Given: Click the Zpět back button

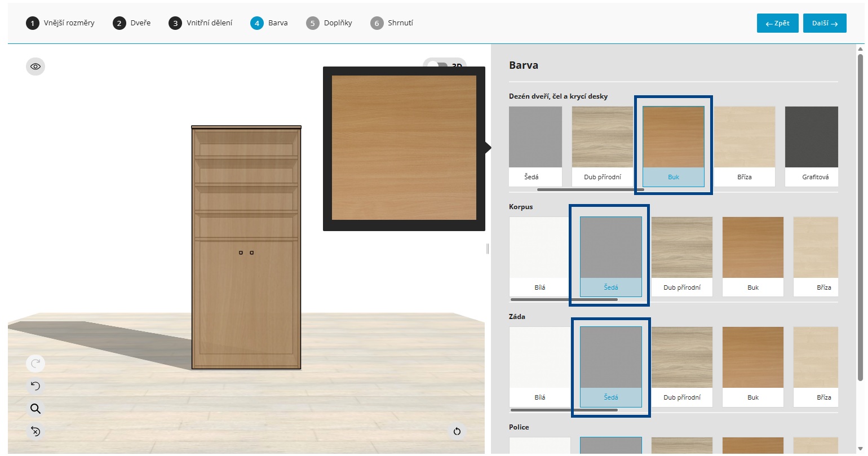Looking at the screenshot, I should 777,23.
